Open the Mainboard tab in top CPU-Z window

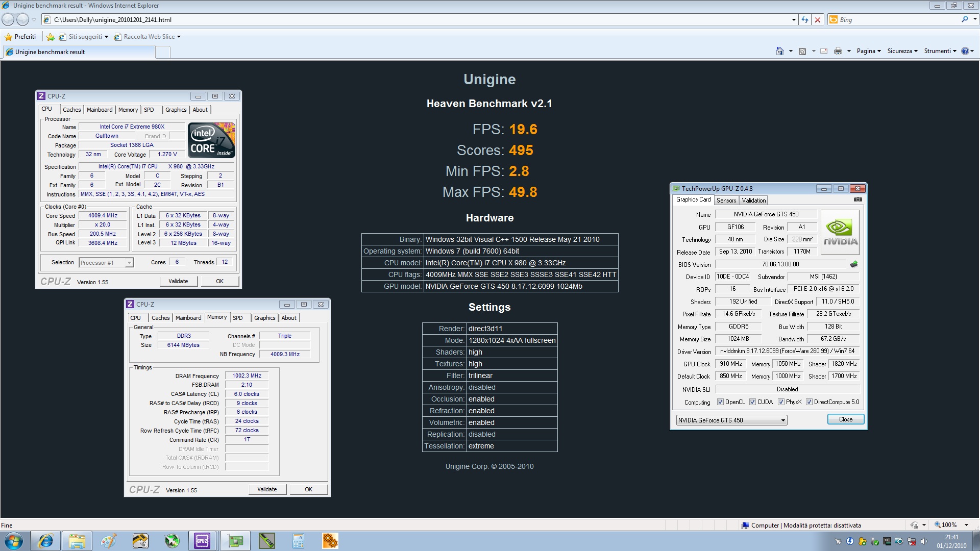point(100,110)
